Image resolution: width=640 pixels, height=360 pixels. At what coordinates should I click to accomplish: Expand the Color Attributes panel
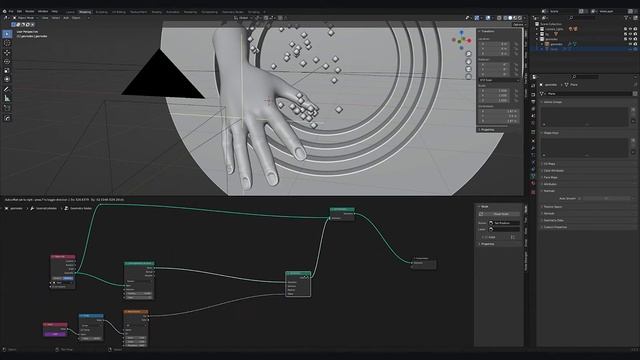(553, 171)
